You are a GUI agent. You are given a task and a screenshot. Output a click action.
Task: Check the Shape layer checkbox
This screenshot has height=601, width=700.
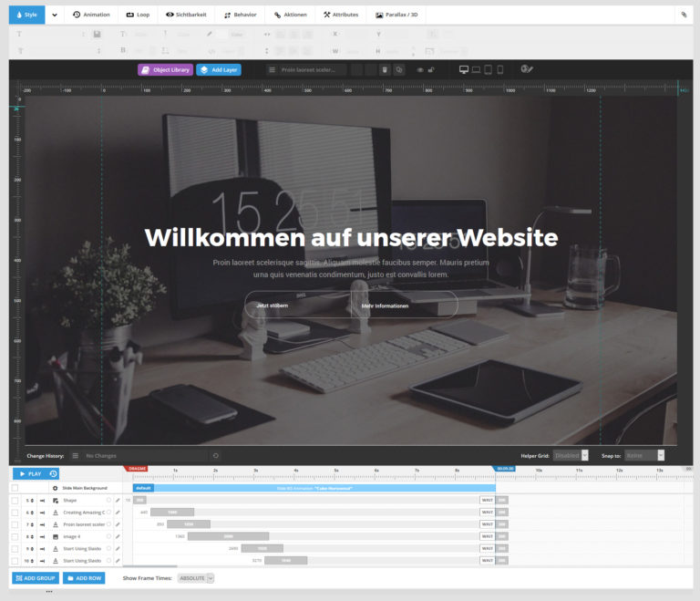[15, 501]
